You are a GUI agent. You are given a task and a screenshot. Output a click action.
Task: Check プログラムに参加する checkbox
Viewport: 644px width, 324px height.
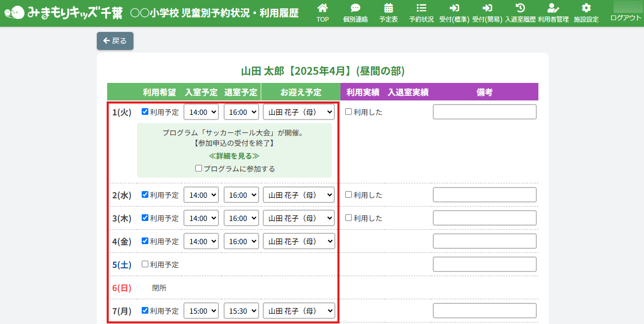199,168
